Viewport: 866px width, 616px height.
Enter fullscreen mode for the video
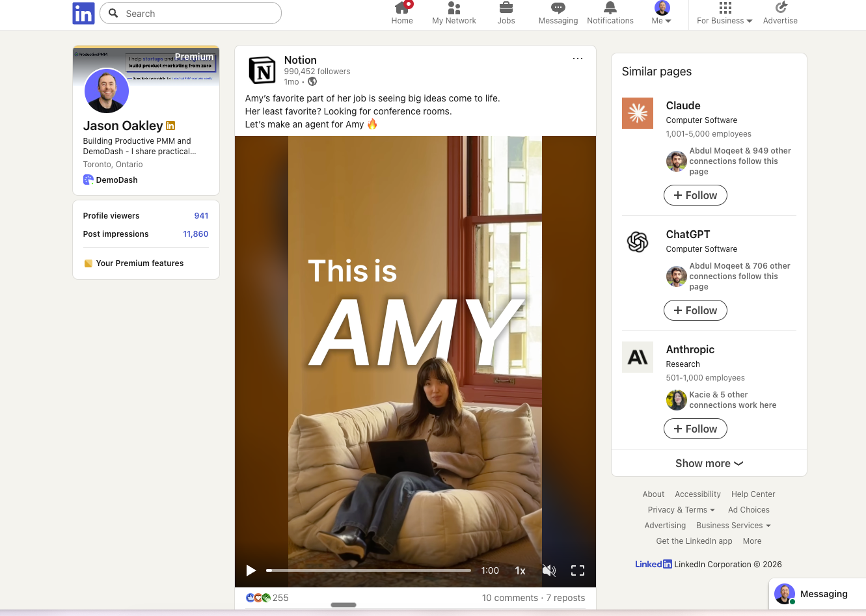tap(578, 570)
